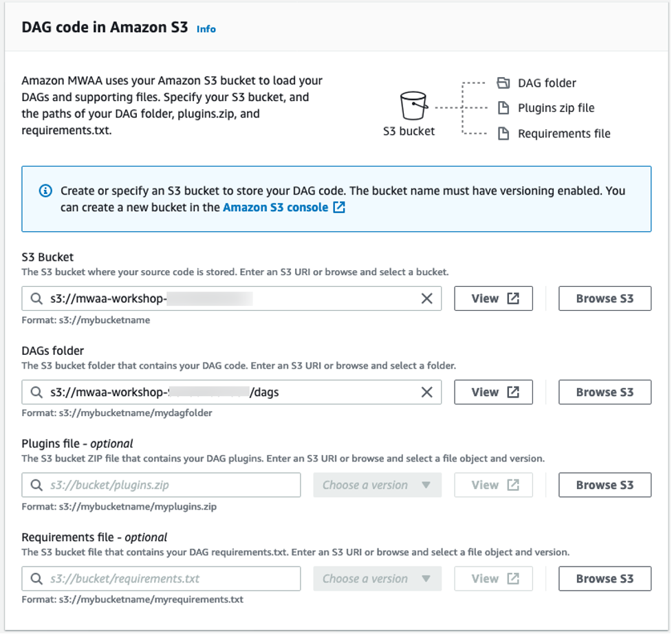This screenshot has height=634, width=672.
Task: View the DAGs folder in new tab
Action: 493,392
